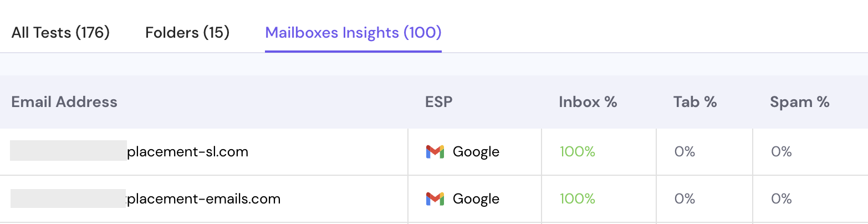Click the Gmail icon in the placement-emails.com row
Image resolution: width=868 pixels, height=224 pixels.
pos(435,198)
